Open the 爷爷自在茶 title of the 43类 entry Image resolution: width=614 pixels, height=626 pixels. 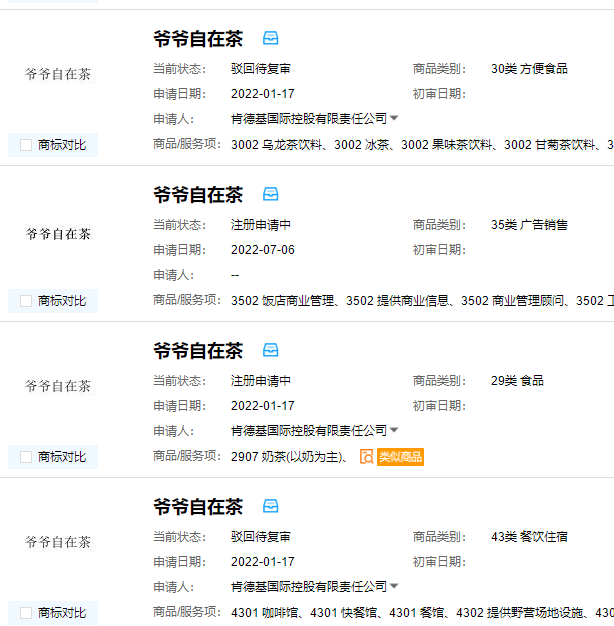198,507
